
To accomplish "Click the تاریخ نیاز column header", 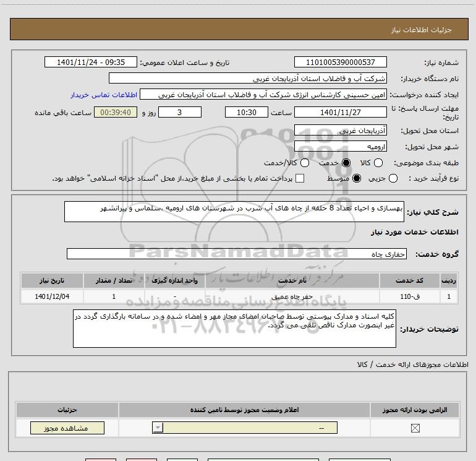I will pyautogui.click(x=52, y=280).
